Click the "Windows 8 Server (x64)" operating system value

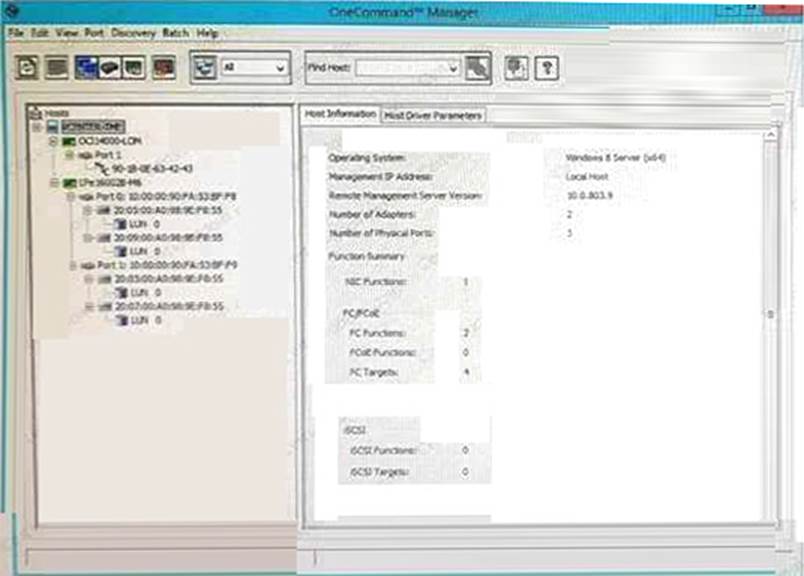tap(615, 158)
